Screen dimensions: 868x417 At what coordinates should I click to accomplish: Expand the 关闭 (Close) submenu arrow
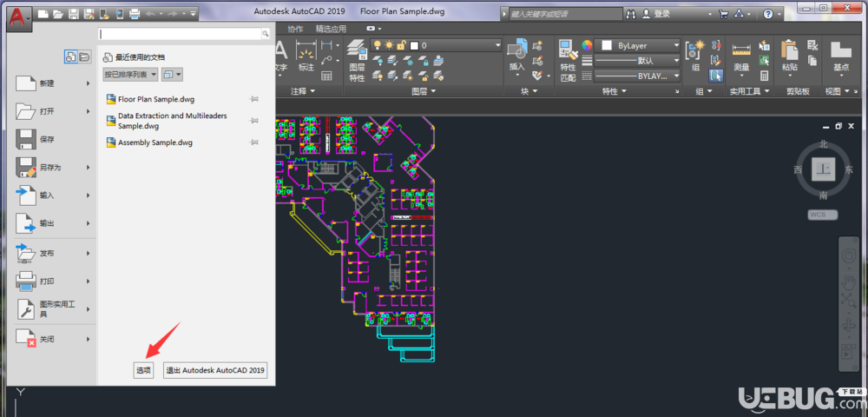[x=88, y=339]
